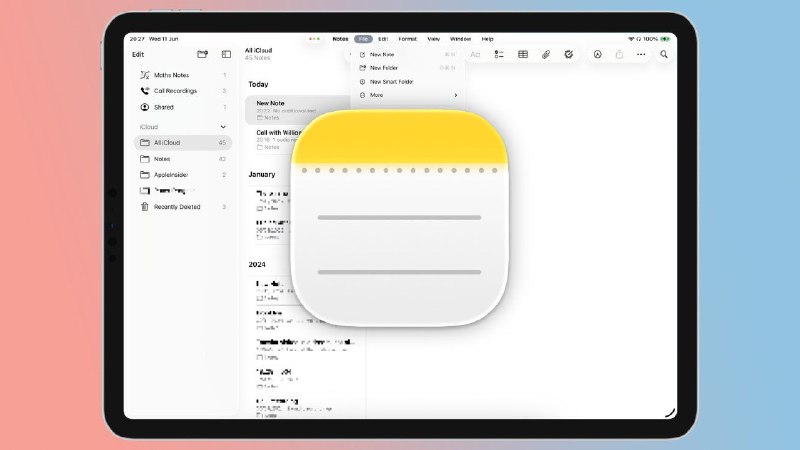Click the 'Today' section heading
The height and width of the screenshot is (450, 800).
(x=258, y=84)
